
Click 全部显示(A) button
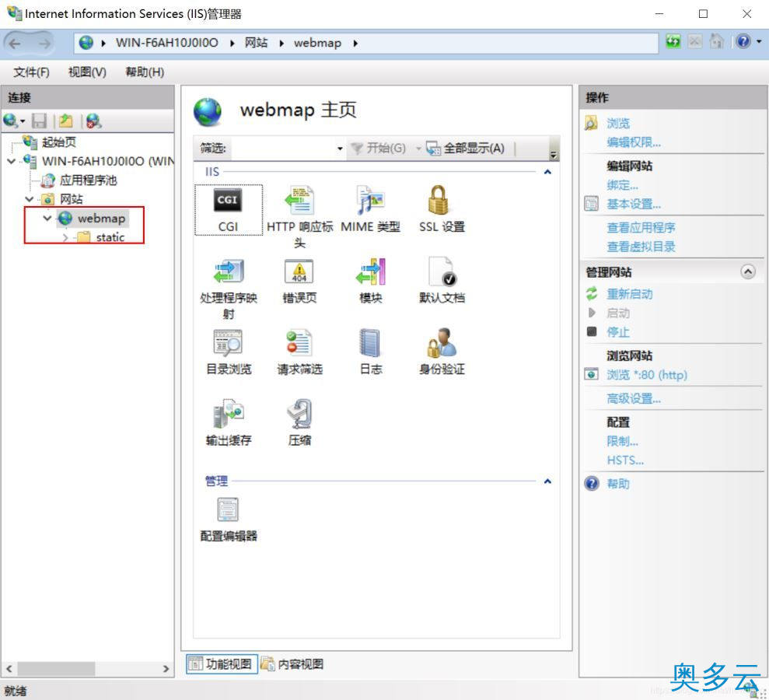(x=466, y=148)
